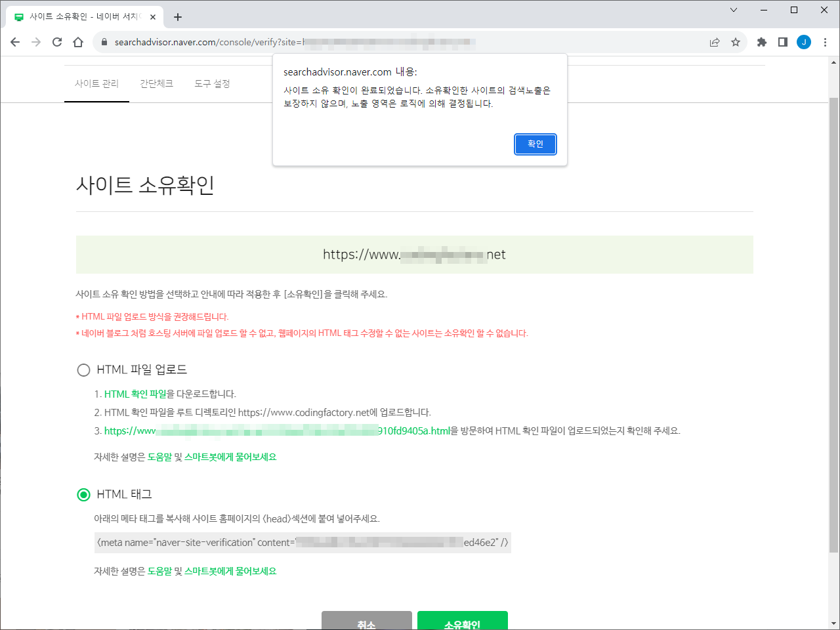Click the scrollbar down arrow
840x630 pixels.
pyautogui.click(x=834, y=623)
